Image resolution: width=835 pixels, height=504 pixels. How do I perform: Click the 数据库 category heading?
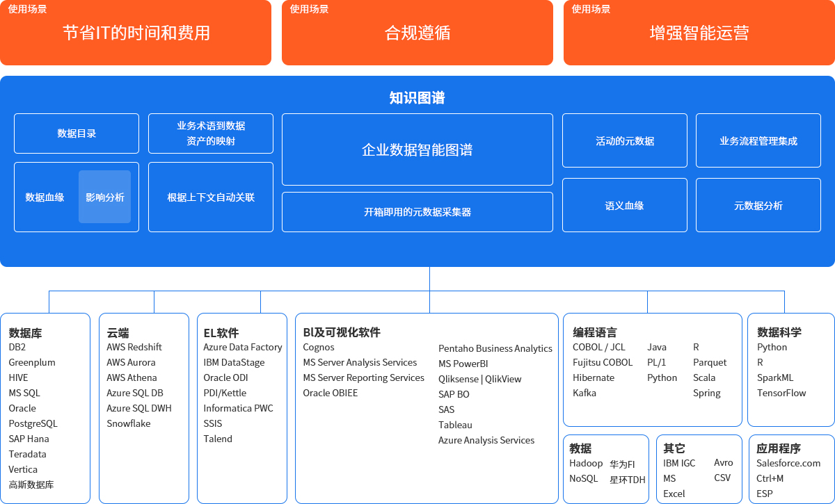(x=25, y=333)
